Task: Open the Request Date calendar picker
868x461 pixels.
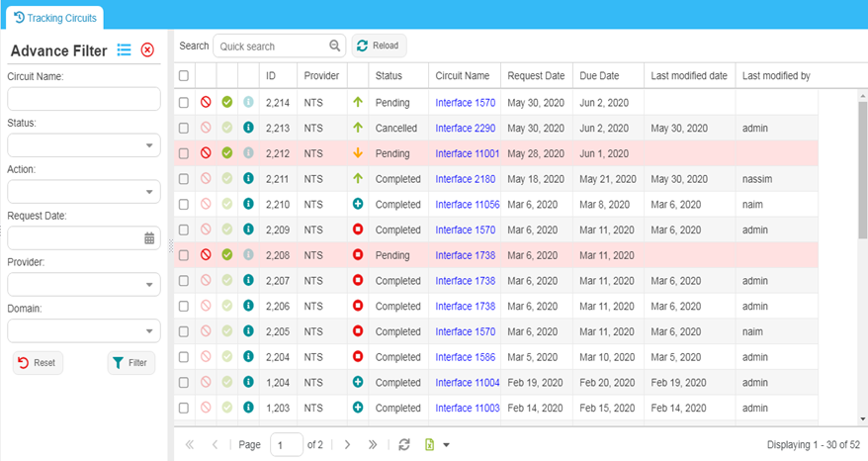Action: pos(149,238)
